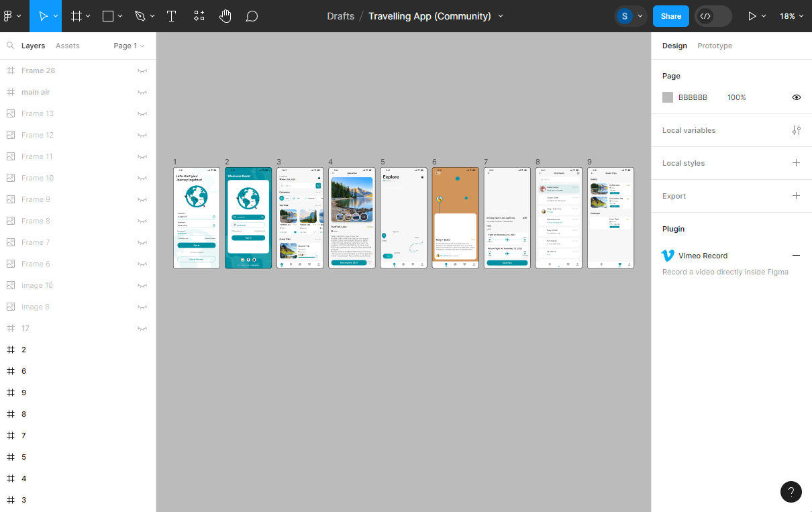The width and height of the screenshot is (812, 512).
Task: Go to Drafts breadcrumb link
Action: (340, 16)
